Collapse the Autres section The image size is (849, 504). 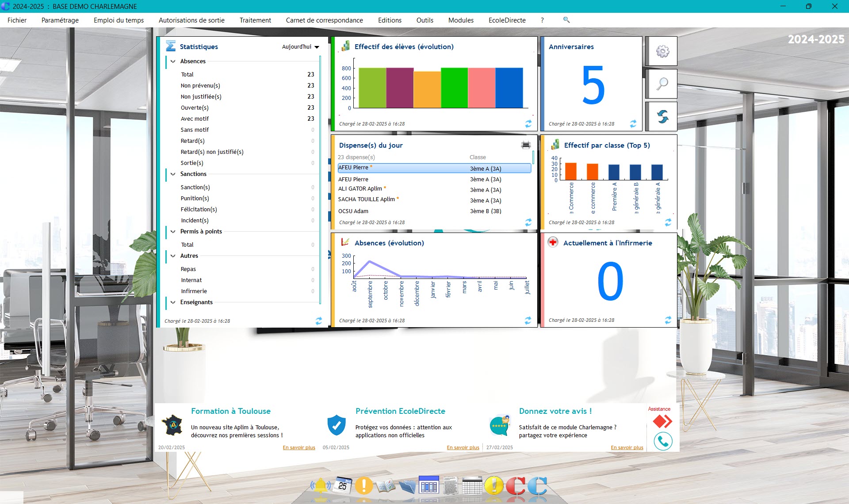point(173,256)
